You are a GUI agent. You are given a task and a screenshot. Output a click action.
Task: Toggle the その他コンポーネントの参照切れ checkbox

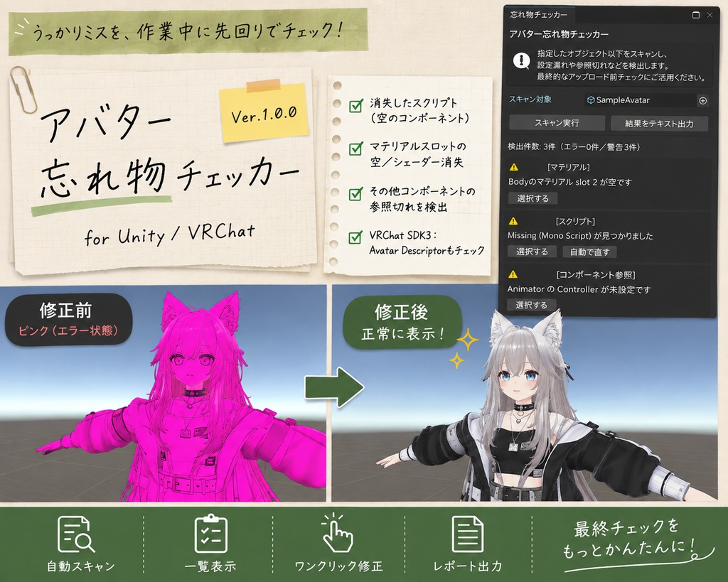356,193
